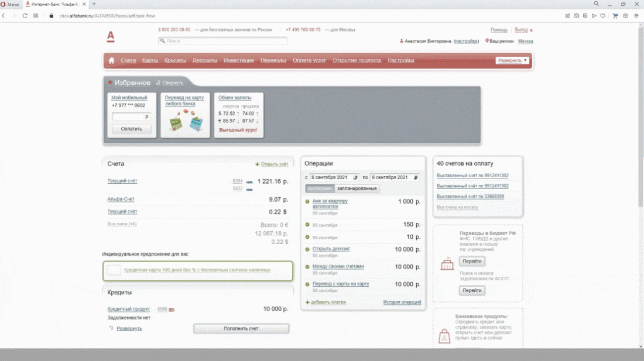
Task: Open the Переводы menu
Action: pyautogui.click(x=273, y=60)
